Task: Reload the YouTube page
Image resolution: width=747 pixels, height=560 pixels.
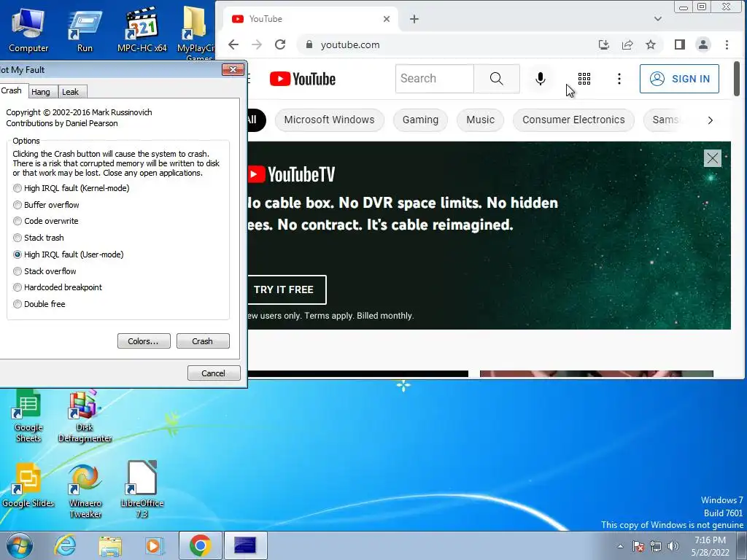Action: (x=280, y=44)
